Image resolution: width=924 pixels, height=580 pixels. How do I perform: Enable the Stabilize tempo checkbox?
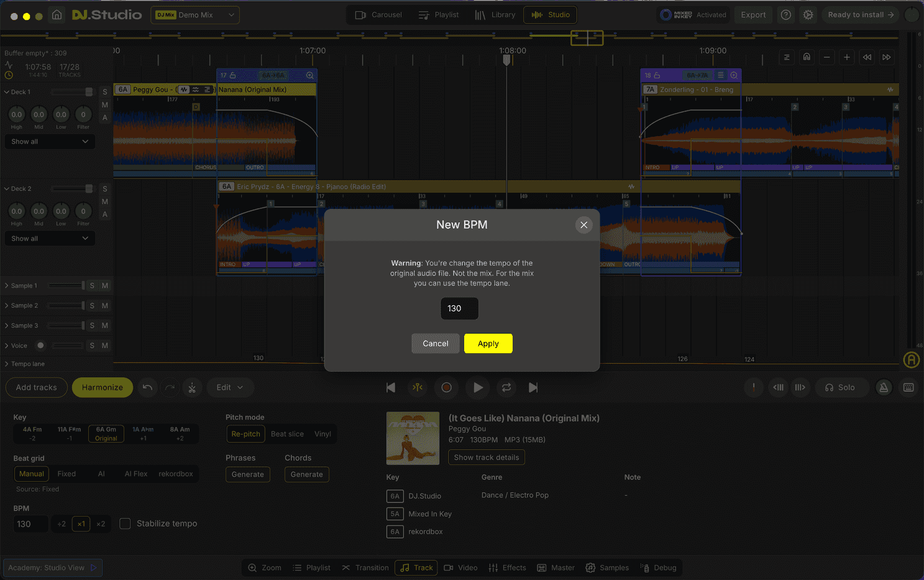(125, 523)
